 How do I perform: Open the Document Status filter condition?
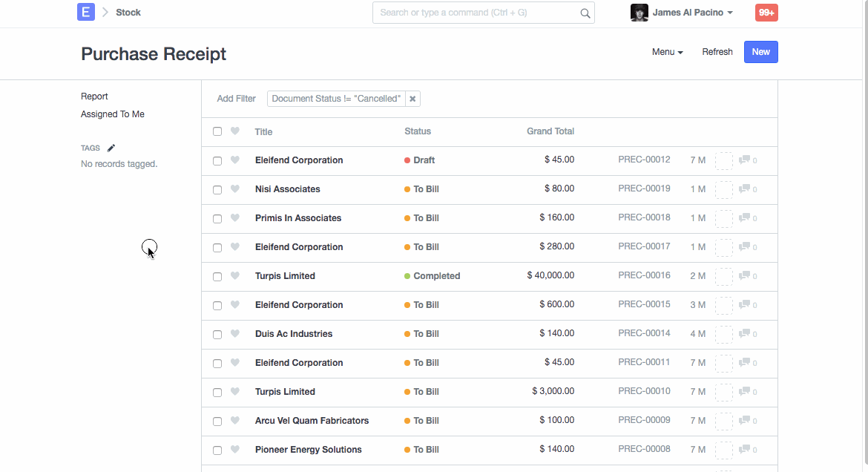coord(336,99)
